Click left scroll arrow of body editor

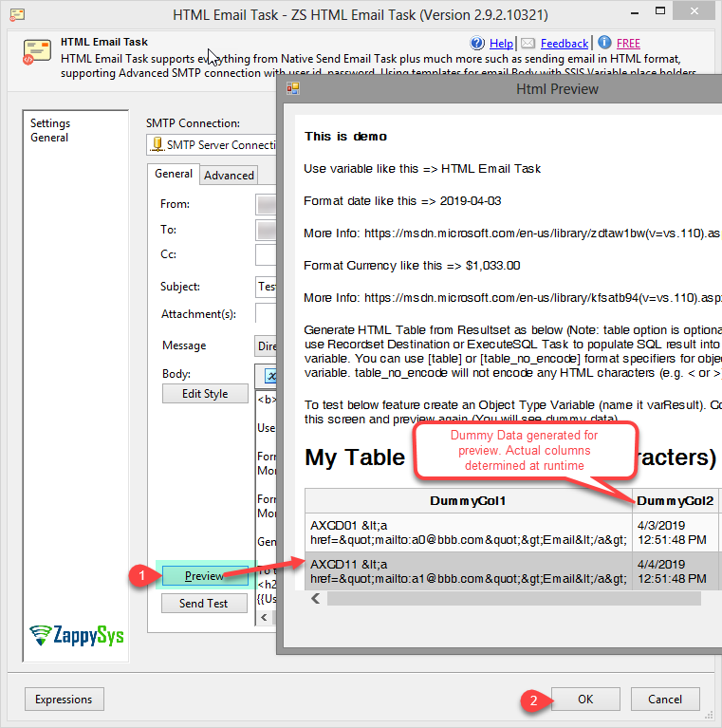[264, 617]
